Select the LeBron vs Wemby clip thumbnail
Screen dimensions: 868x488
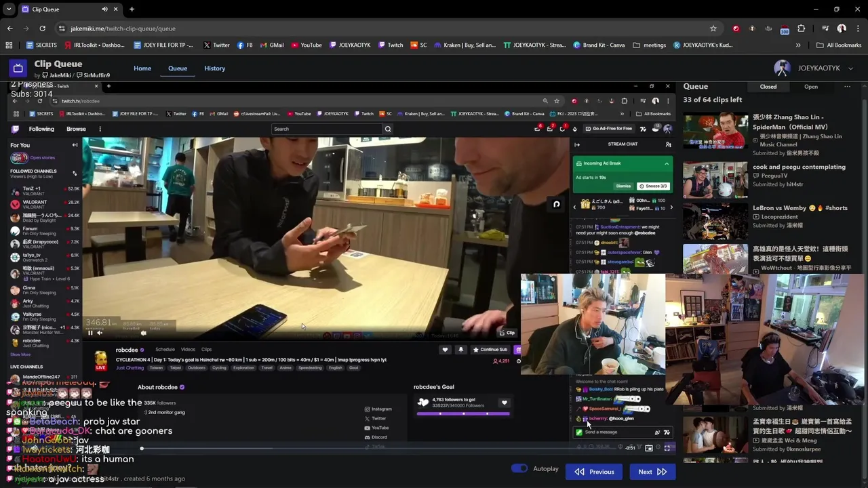[x=715, y=221]
